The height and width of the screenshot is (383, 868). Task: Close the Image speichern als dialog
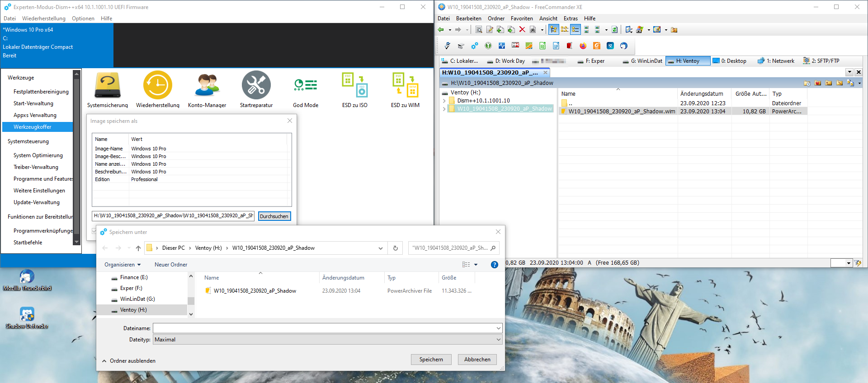290,121
